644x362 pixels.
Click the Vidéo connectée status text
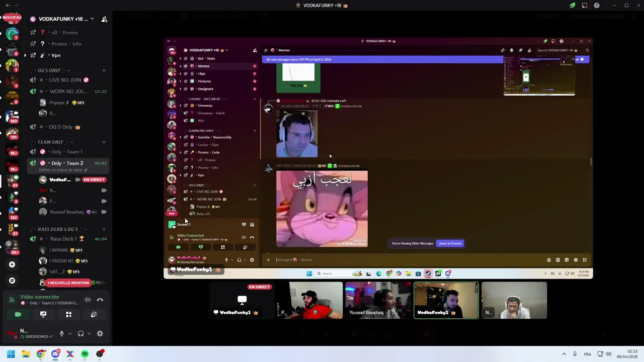click(39, 297)
